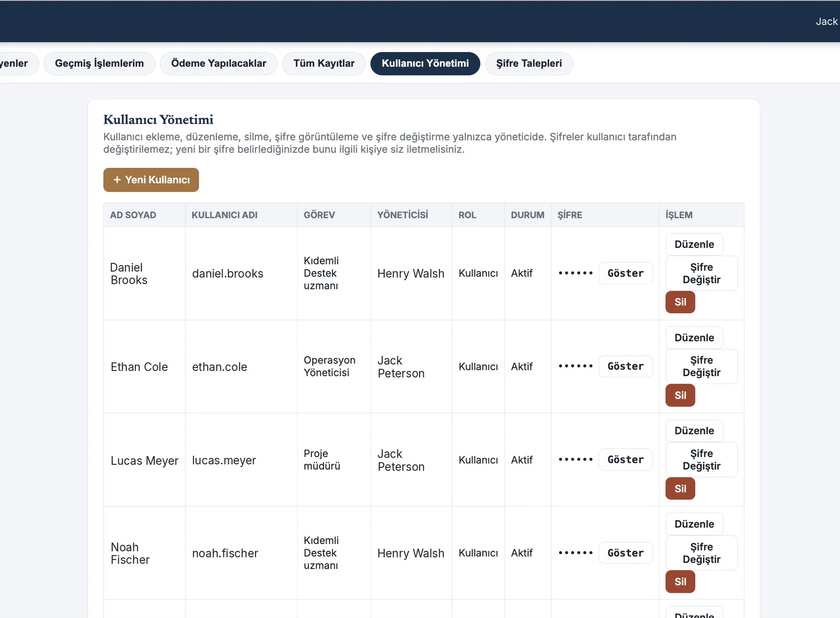Delete Lucas Meyer using Sil
This screenshot has width=840, height=618.
coord(680,489)
